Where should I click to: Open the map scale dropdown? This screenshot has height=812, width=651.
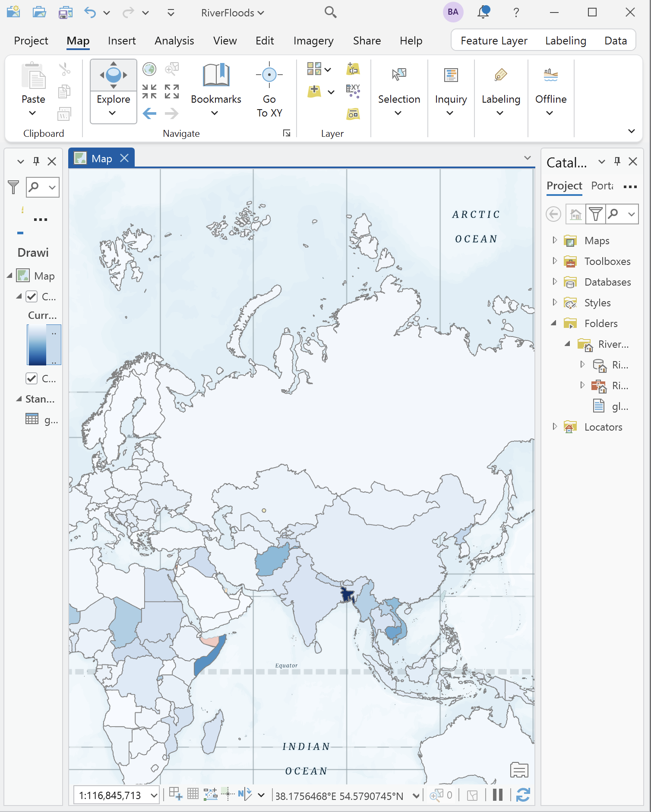154,795
